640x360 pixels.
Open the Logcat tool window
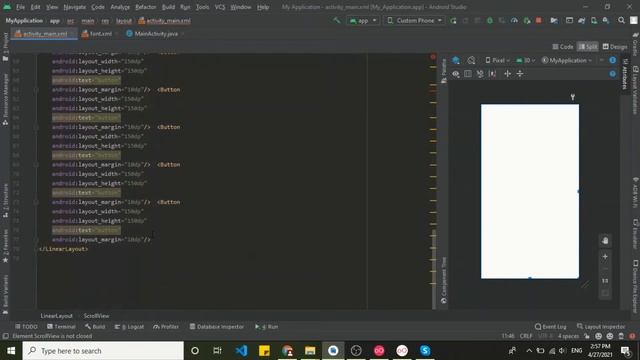tap(129, 327)
